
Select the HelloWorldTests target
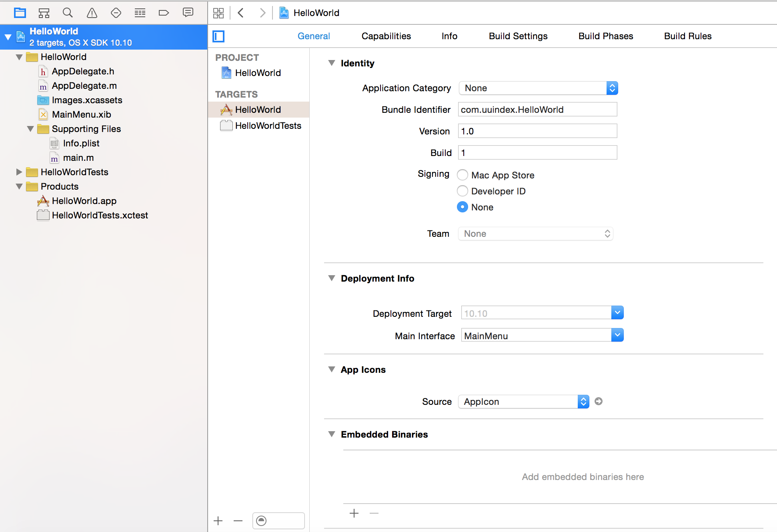(x=268, y=126)
